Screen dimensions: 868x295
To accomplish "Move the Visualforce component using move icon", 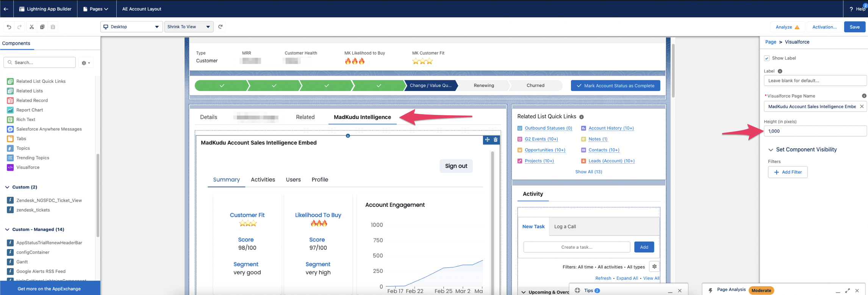I will (x=487, y=140).
